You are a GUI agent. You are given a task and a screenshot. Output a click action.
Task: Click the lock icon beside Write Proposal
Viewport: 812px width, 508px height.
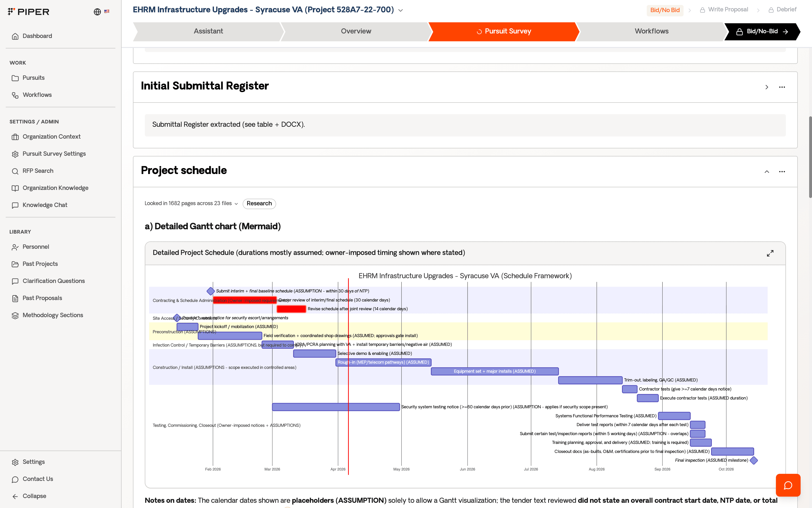pos(702,10)
